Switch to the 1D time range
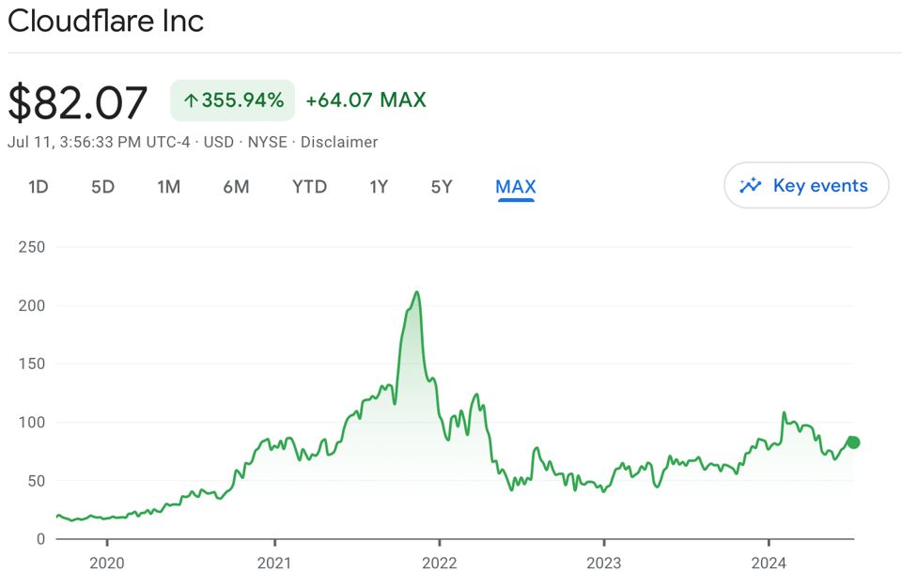Screen dimensions: 902x588 point(39,187)
